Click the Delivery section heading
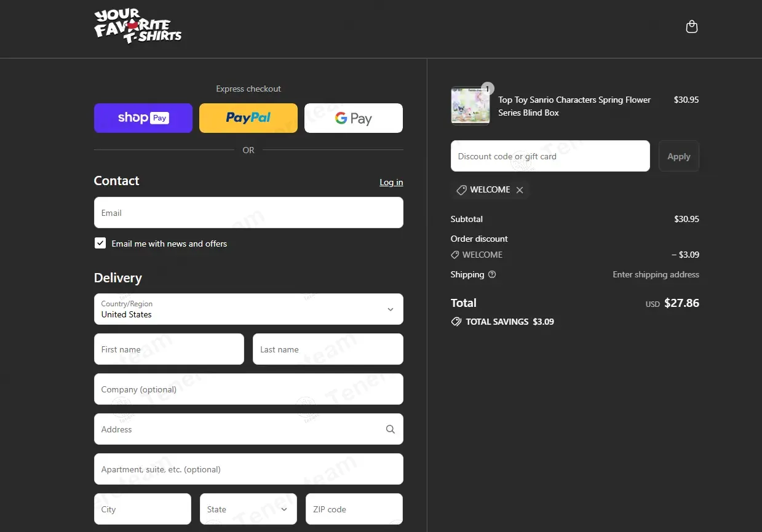The height and width of the screenshot is (532, 762). [118, 278]
